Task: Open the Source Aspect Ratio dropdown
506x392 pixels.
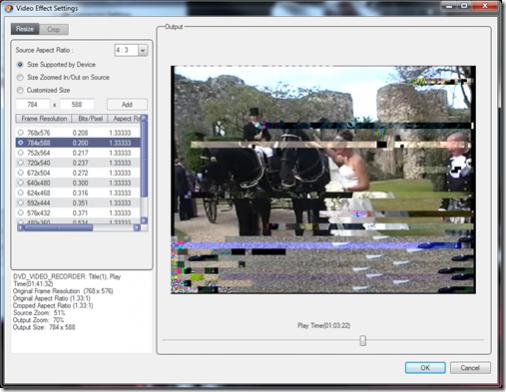Action: pos(143,50)
